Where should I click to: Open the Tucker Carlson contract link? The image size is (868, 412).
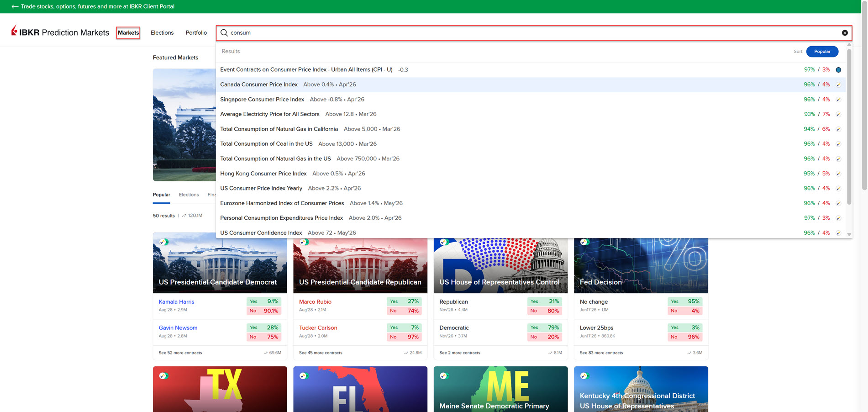[x=318, y=328]
